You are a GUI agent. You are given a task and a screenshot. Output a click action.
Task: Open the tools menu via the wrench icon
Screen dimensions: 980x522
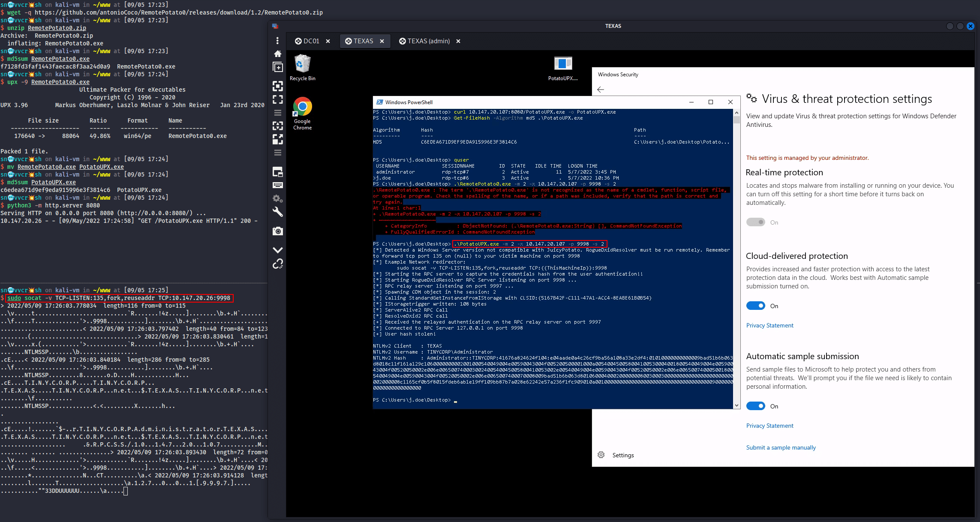click(278, 212)
